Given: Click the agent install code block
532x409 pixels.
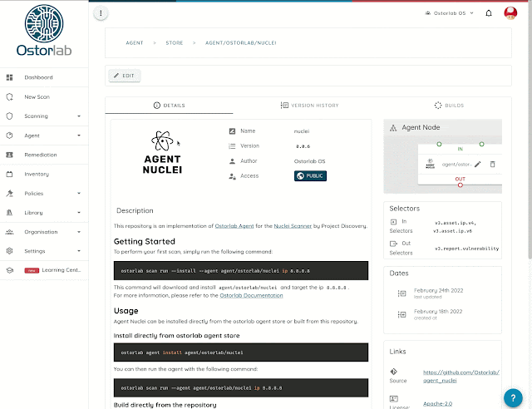Looking at the screenshot, I should tap(241, 352).
